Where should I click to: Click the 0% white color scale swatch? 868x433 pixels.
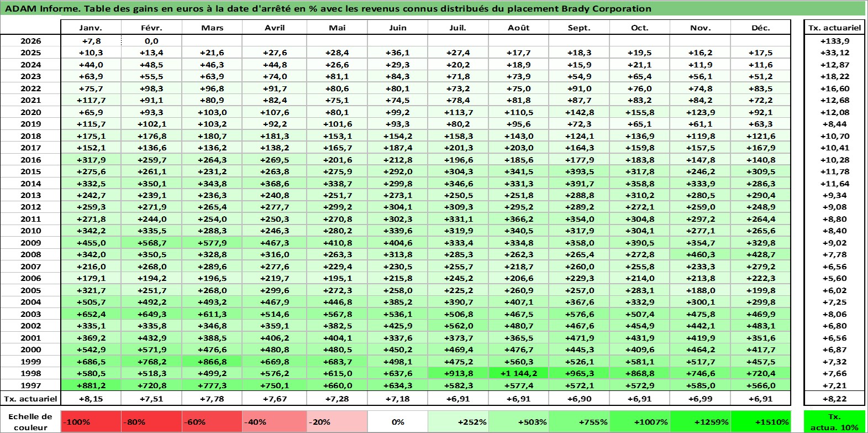click(x=398, y=421)
